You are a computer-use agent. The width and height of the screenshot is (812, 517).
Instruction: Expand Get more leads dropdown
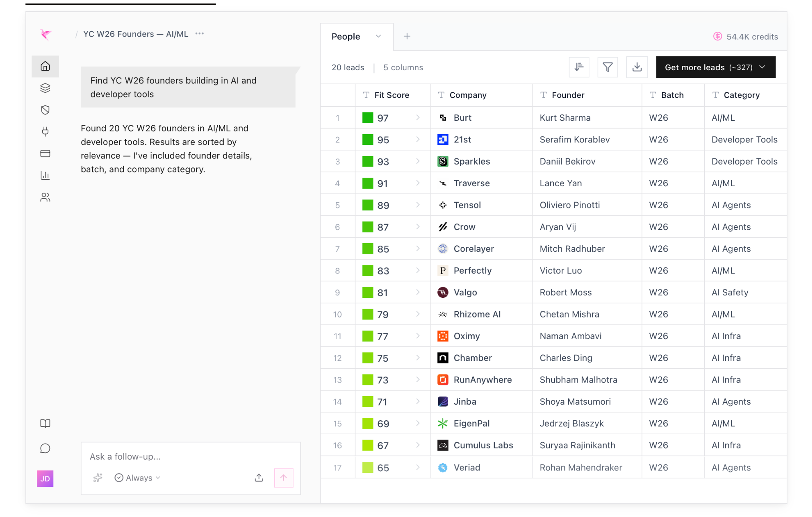[762, 67]
